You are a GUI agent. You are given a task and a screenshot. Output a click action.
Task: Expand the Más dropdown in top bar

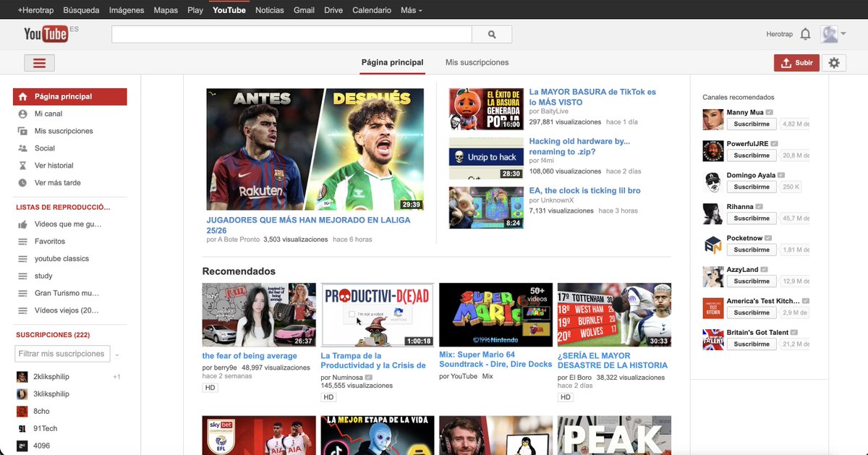[411, 10]
